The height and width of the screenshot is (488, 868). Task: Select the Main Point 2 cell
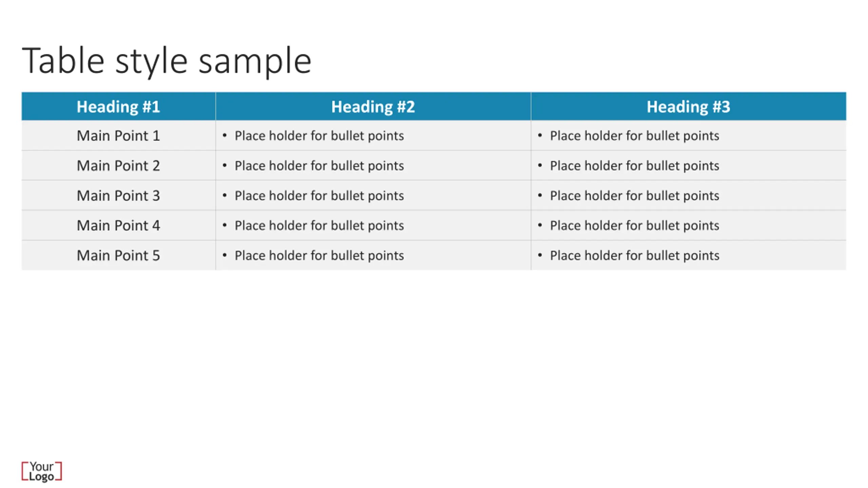click(x=118, y=165)
